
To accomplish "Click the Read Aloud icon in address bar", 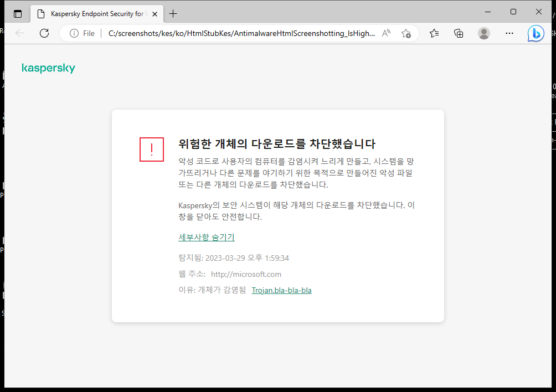I will click(386, 33).
